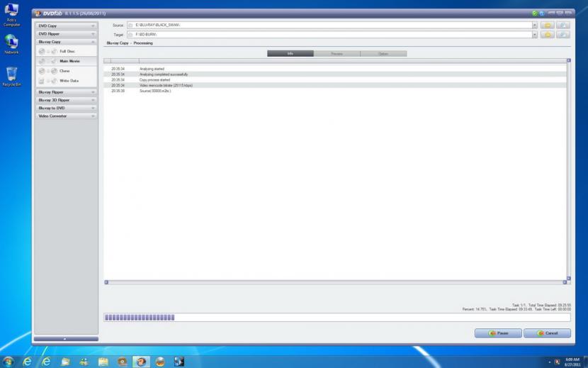Select log row 'Video reencode bitrate'

coord(335,85)
